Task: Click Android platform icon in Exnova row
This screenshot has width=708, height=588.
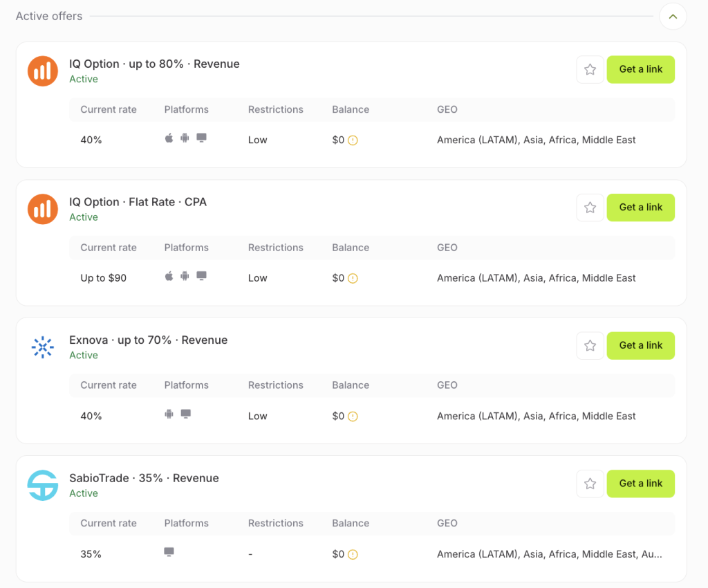Action: pyautogui.click(x=169, y=414)
